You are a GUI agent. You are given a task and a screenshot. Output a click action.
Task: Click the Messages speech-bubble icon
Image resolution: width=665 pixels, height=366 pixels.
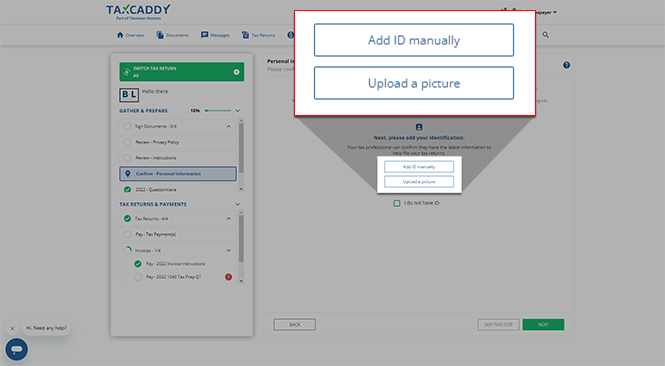(x=204, y=35)
